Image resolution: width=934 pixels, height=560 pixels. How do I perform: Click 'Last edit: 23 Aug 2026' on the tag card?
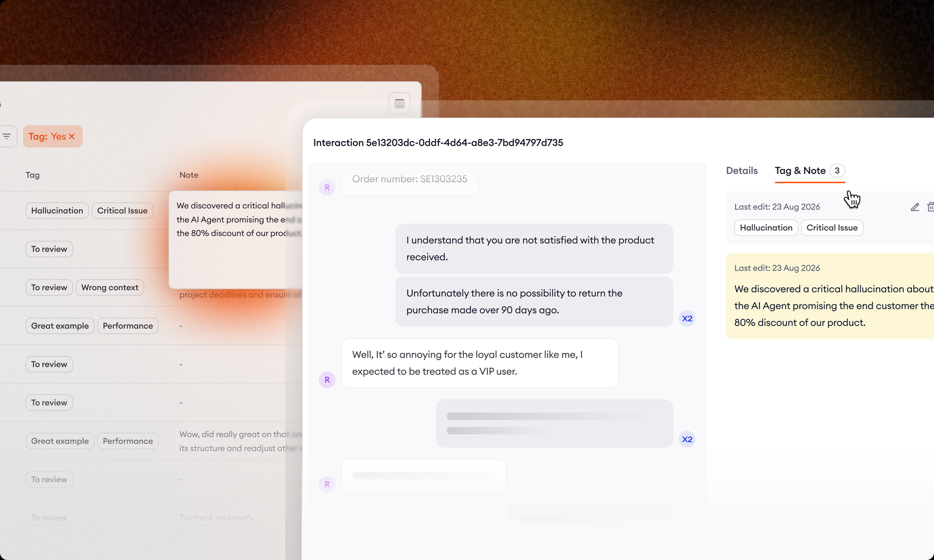777,207
